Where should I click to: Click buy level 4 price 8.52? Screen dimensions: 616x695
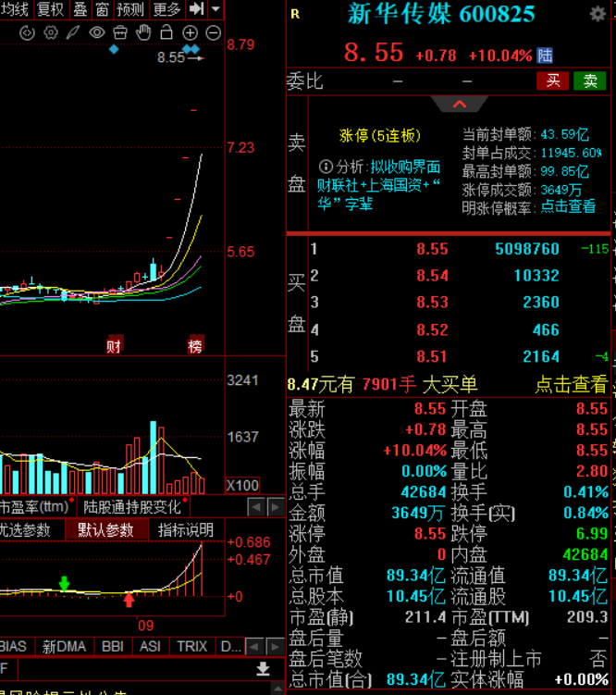[432, 329]
